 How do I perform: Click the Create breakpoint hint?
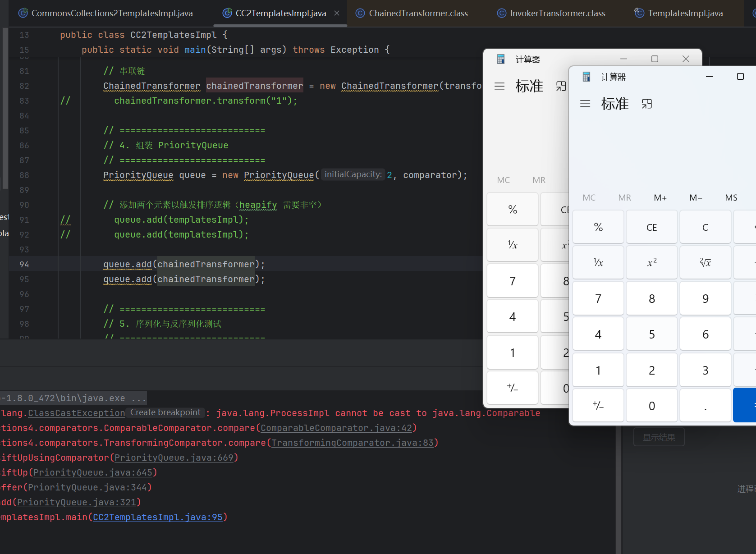tap(165, 412)
